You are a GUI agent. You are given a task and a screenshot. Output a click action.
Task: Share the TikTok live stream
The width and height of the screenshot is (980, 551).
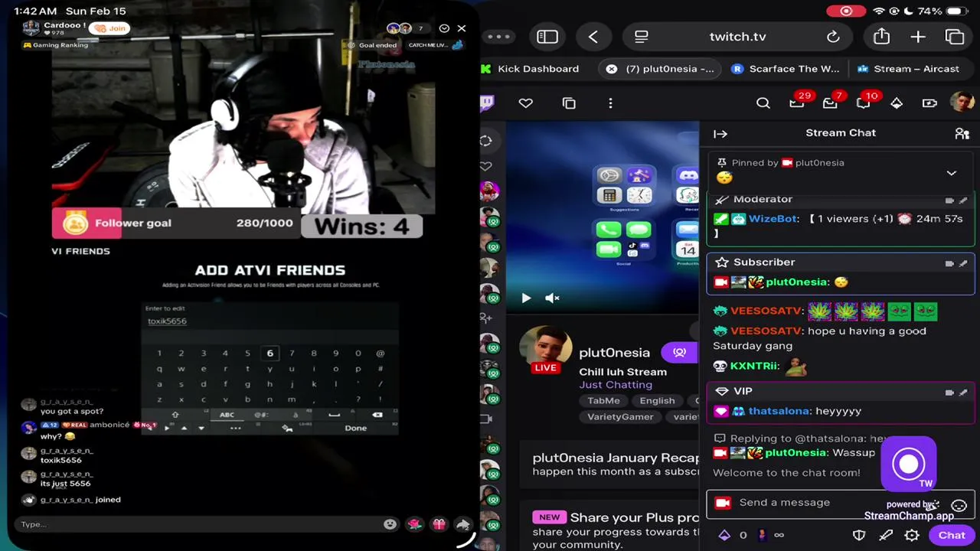pos(462,524)
